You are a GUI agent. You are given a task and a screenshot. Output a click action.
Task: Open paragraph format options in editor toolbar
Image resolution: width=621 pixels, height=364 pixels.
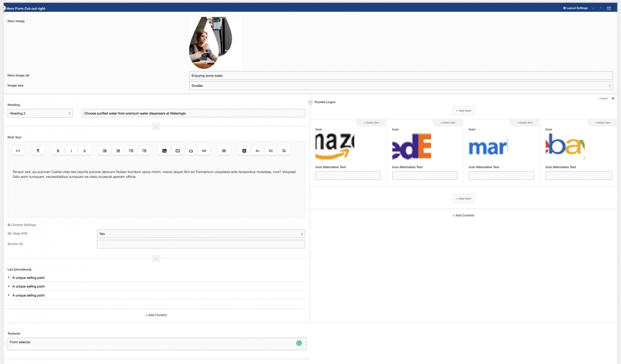38,151
